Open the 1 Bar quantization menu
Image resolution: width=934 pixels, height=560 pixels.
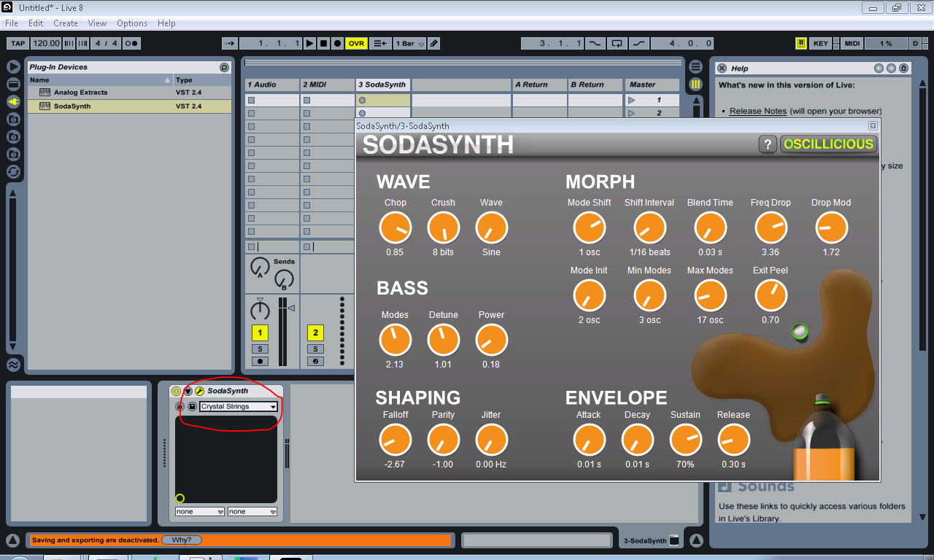(x=409, y=44)
